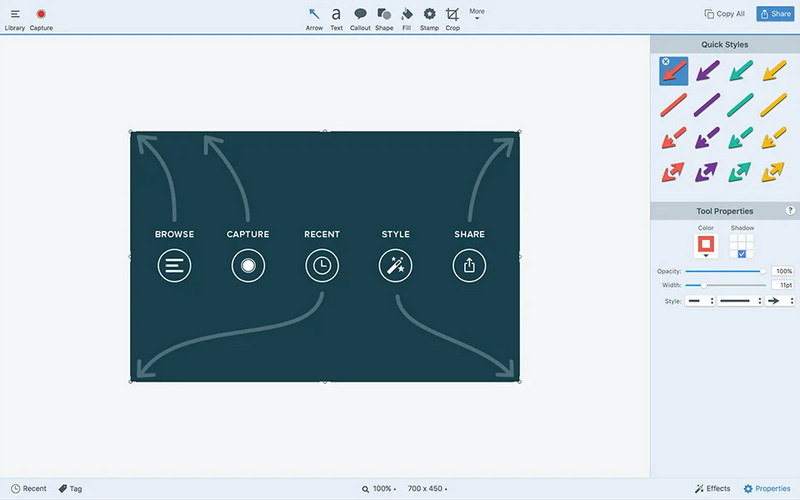Image resolution: width=800 pixels, height=500 pixels.
Task: Show the Effects panel
Action: 712,489
